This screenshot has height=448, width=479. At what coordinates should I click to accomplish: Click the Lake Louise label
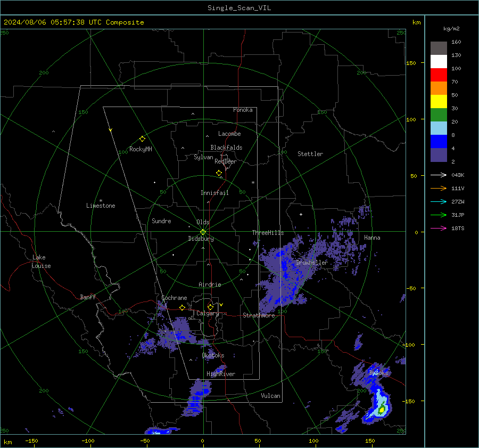pos(41,262)
